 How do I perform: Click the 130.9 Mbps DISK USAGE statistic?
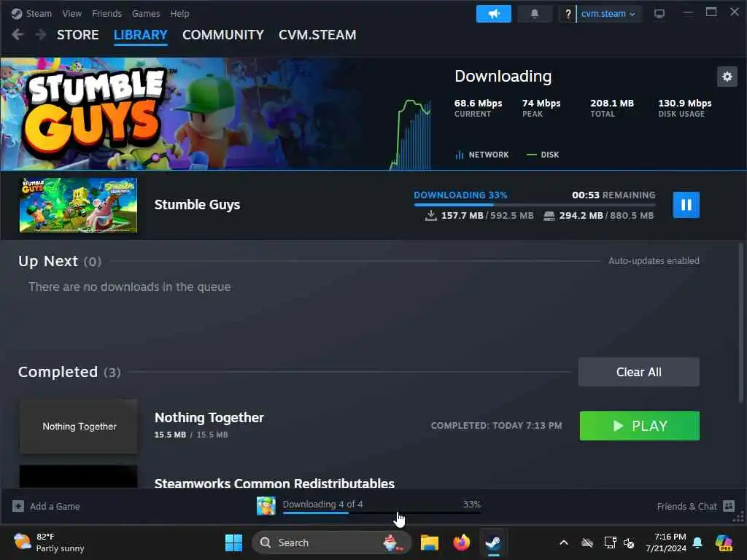(684, 108)
